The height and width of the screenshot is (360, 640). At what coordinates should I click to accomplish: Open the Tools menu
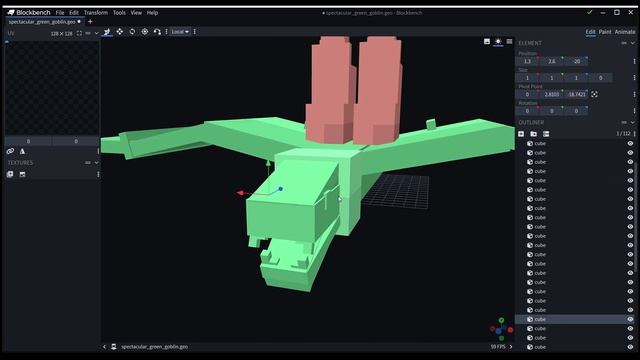pyautogui.click(x=119, y=13)
